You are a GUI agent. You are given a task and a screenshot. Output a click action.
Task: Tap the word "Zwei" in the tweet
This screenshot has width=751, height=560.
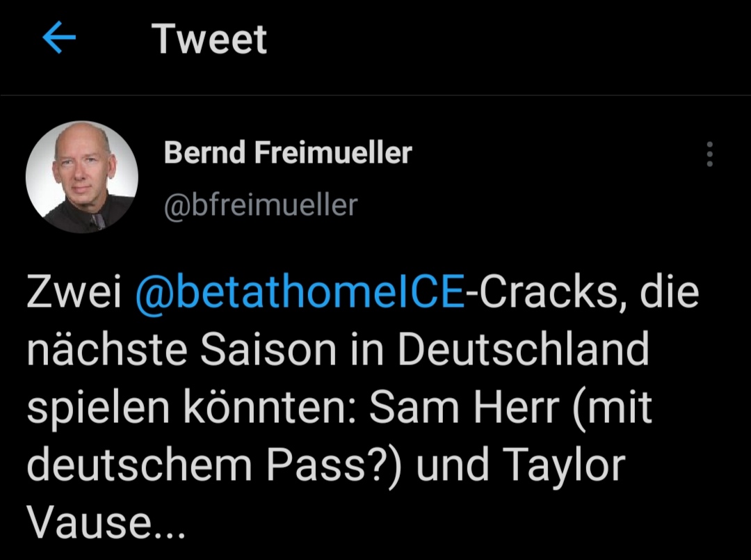(x=75, y=294)
